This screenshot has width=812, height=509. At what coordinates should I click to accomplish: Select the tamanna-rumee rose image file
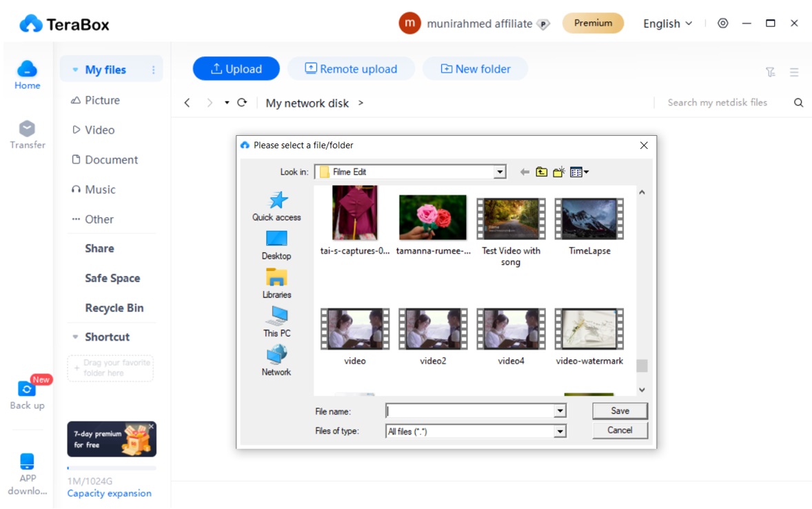[433, 225]
